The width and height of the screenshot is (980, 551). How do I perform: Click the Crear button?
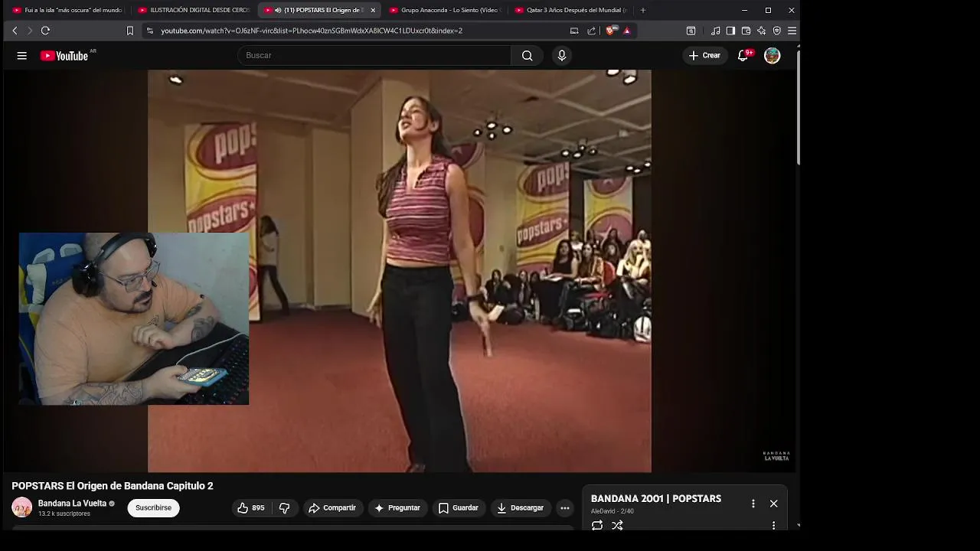(704, 55)
